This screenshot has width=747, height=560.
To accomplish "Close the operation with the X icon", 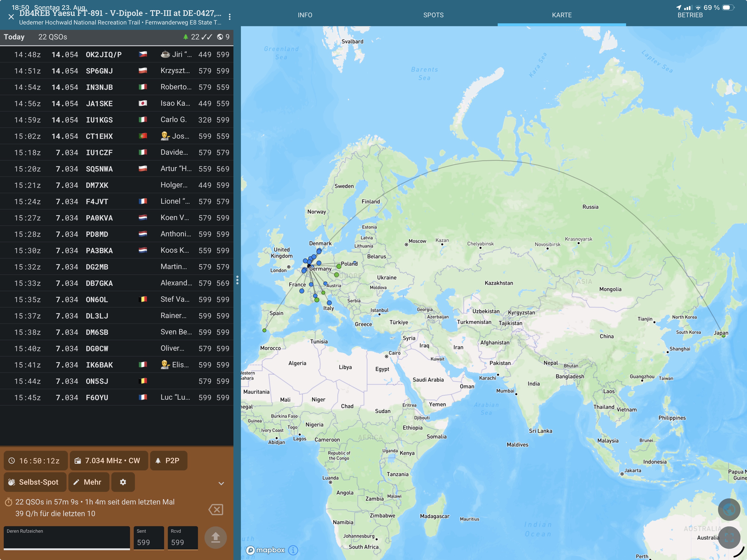I will coord(11,17).
